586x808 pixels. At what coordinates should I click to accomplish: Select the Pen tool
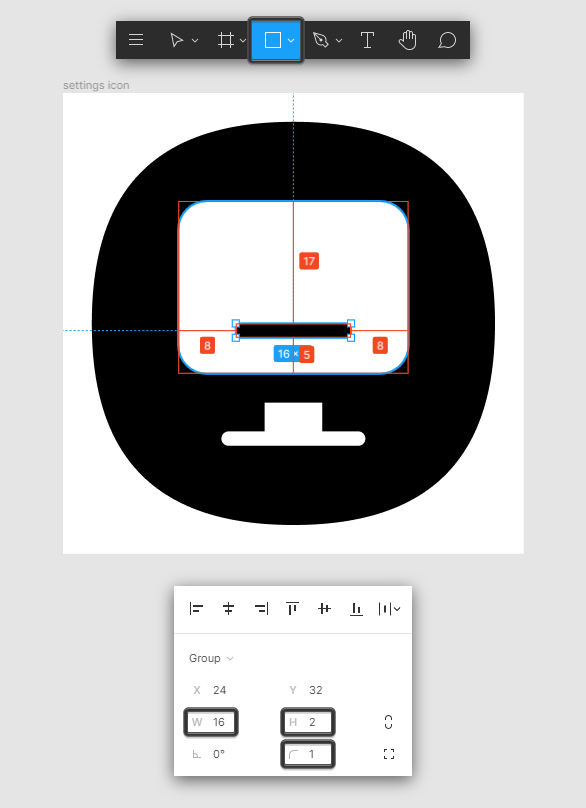(x=321, y=40)
